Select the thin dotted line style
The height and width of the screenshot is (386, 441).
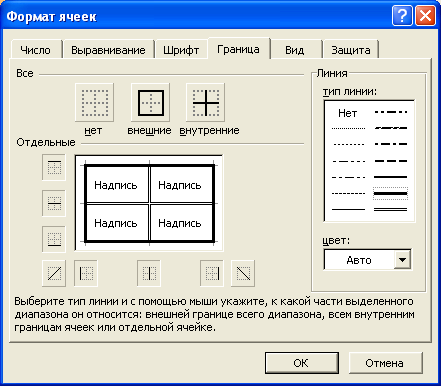349,144
